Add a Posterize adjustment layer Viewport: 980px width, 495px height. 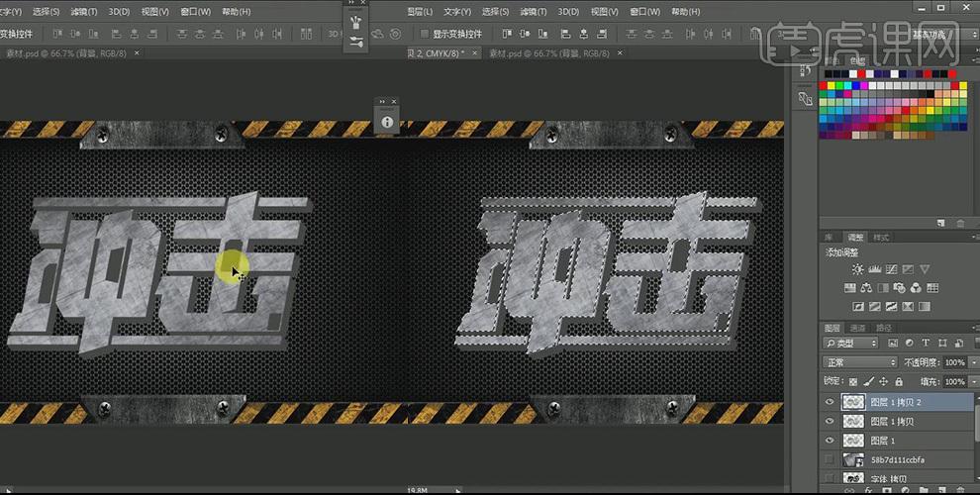[x=874, y=307]
